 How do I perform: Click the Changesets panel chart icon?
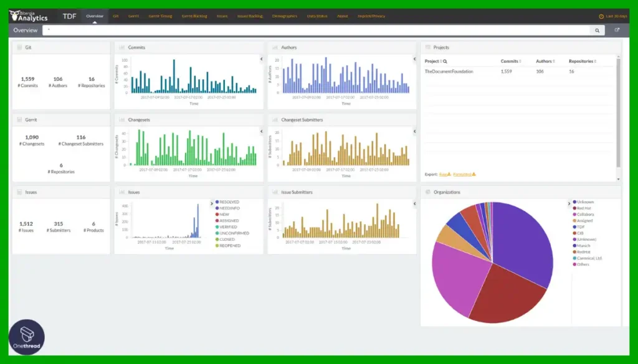[x=121, y=120]
